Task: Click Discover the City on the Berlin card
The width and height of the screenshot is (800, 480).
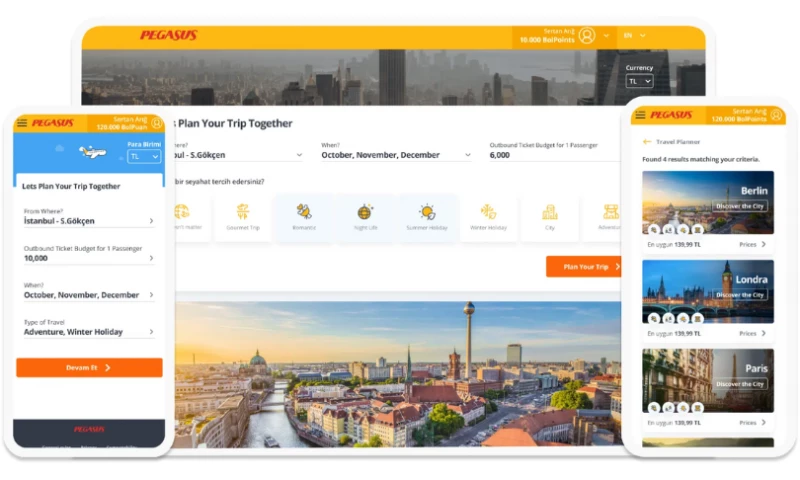Action: 740,206
